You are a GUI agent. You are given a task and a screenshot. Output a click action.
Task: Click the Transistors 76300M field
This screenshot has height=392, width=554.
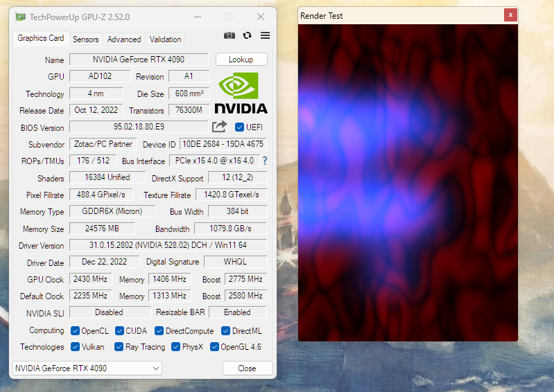[x=189, y=110]
